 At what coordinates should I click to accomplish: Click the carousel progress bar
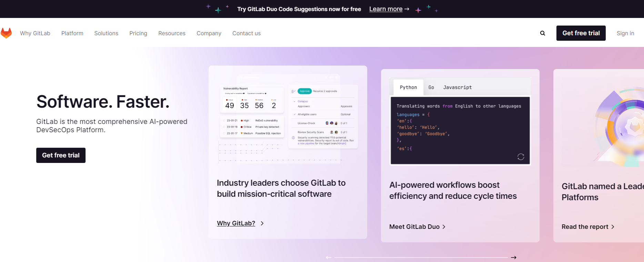(x=421, y=258)
